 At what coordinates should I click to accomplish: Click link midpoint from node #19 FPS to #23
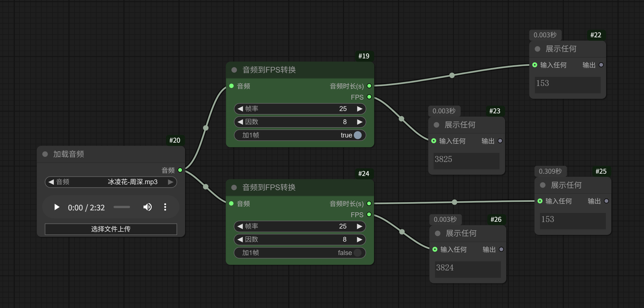[x=402, y=119]
